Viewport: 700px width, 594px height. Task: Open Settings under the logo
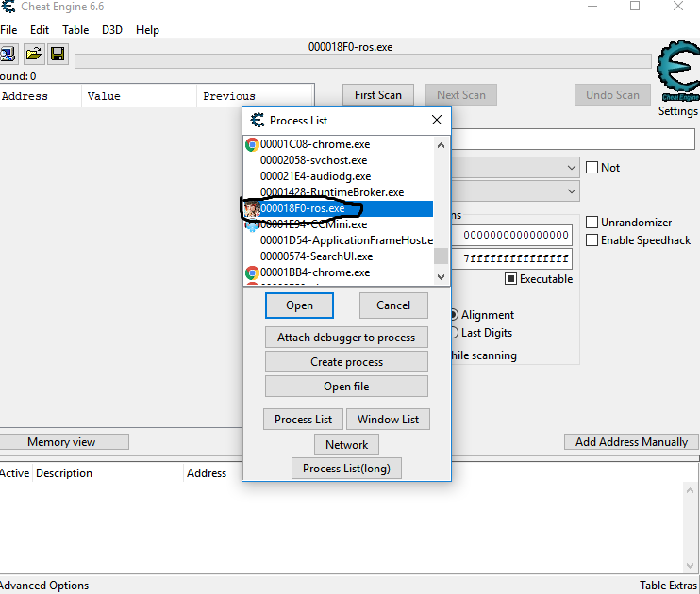click(x=677, y=111)
